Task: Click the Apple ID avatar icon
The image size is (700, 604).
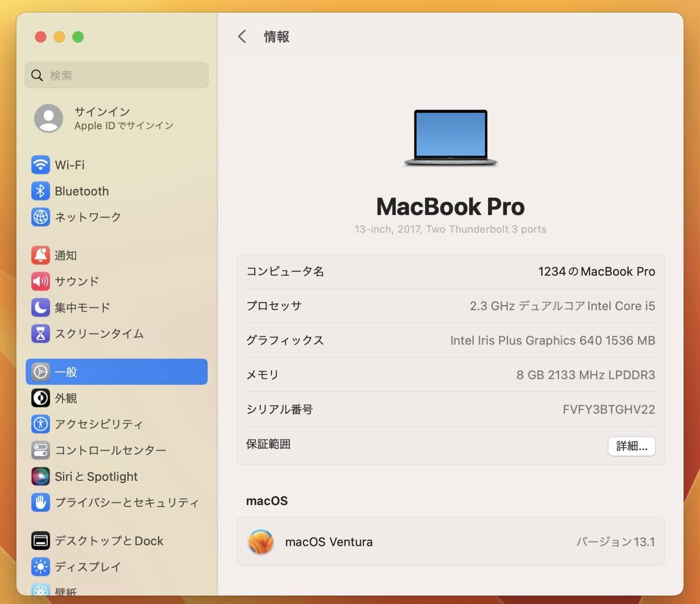Action: point(48,118)
